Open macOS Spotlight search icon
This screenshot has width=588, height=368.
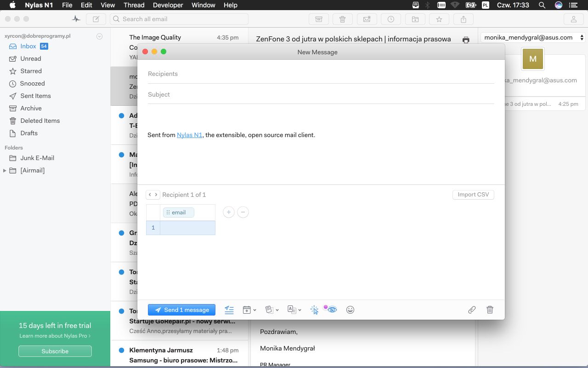(x=542, y=5)
